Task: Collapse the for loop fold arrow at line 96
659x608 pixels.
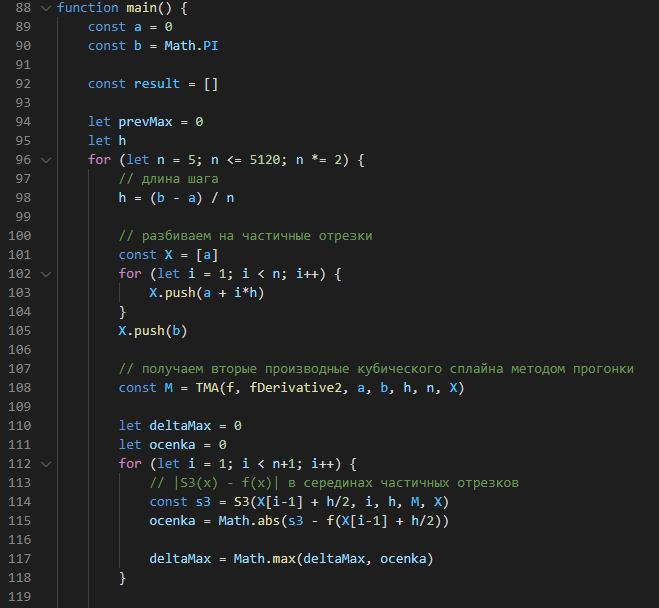Action: [x=46, y=160]
